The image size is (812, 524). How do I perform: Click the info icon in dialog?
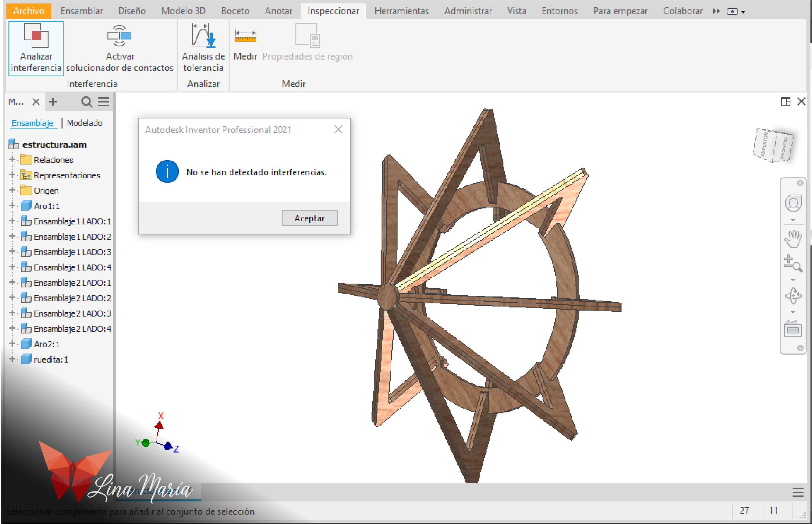tap(167, 171)
